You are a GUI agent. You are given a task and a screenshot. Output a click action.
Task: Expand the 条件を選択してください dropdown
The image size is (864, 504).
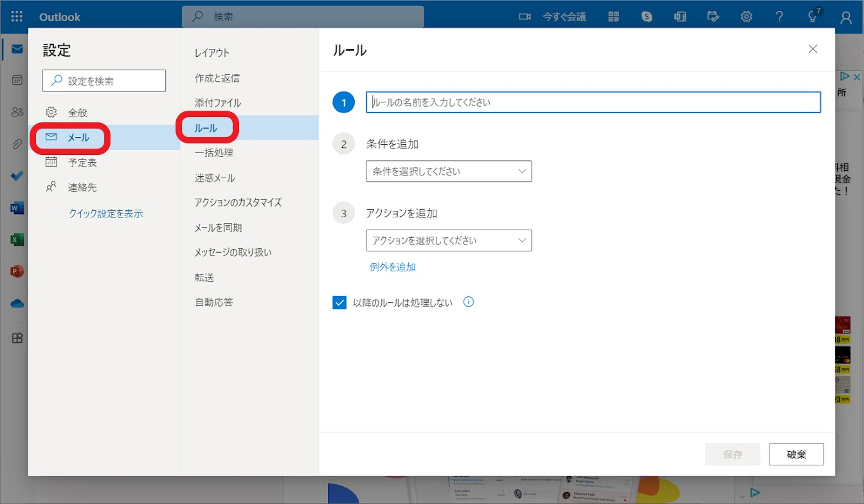click(448, 171)
